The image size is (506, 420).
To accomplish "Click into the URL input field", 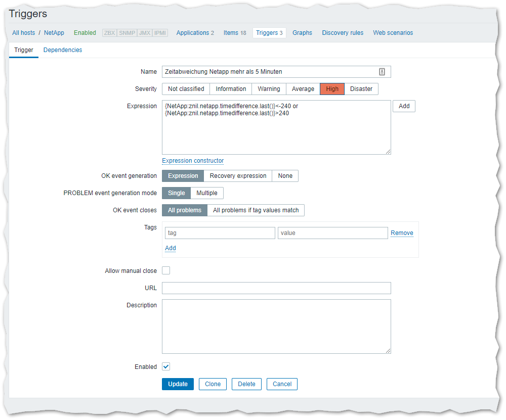I will [x=276, y=288].
